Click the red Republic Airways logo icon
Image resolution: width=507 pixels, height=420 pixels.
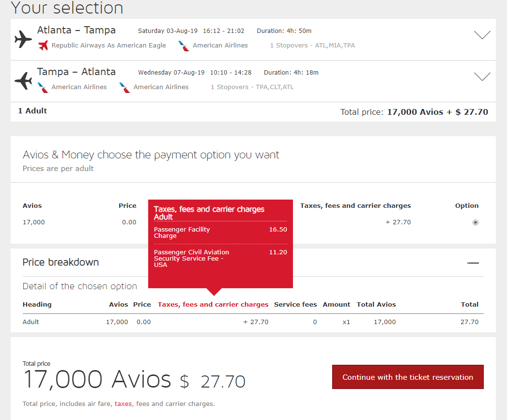[43, 46]
